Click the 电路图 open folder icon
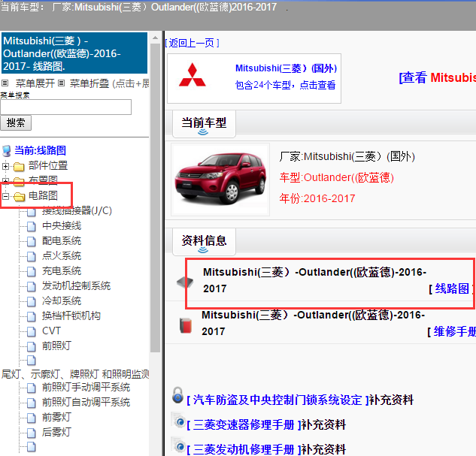476x456 pixels. click(19, 197)
